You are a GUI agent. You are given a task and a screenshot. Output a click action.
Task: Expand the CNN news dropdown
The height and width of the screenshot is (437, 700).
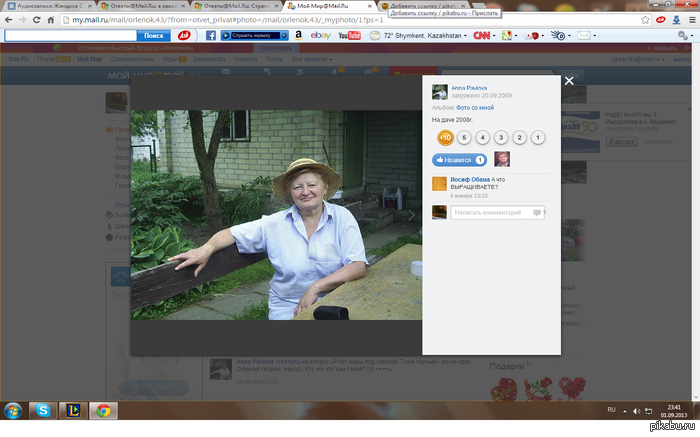pos(494,35)
